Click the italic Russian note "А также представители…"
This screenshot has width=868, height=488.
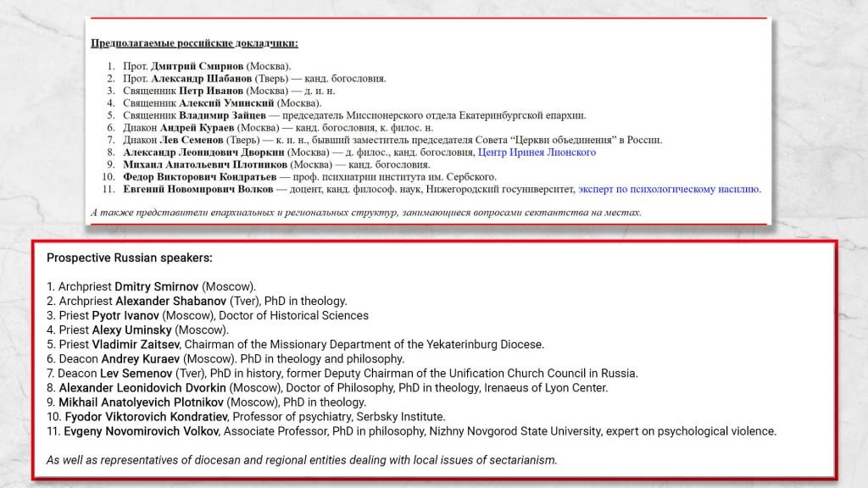pos(365,212)
